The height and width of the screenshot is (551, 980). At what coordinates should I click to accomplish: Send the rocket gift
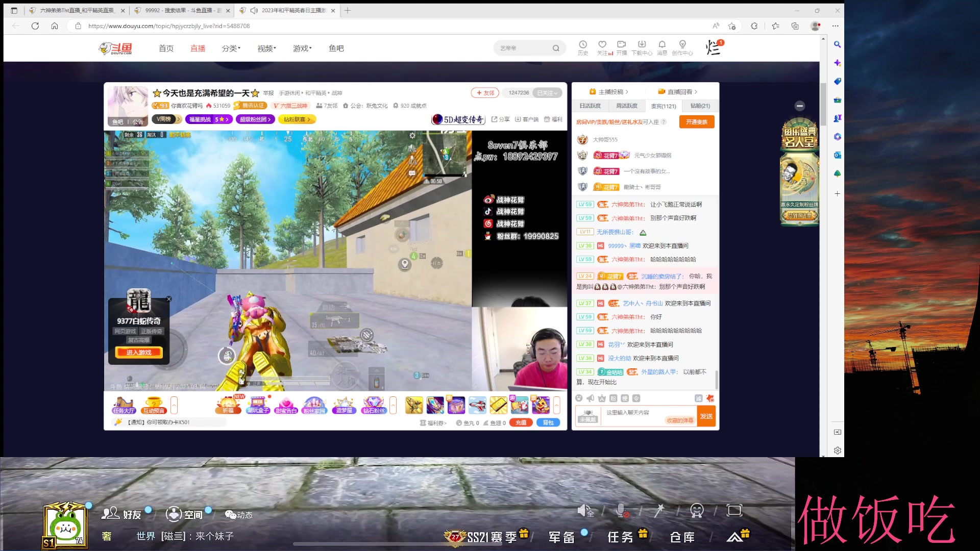[x=414, y=405]
